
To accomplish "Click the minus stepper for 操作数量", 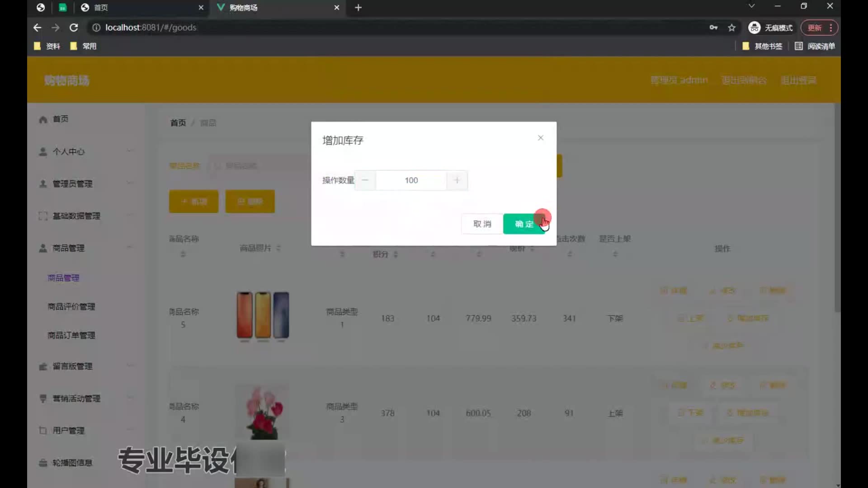I will point(365,180).
